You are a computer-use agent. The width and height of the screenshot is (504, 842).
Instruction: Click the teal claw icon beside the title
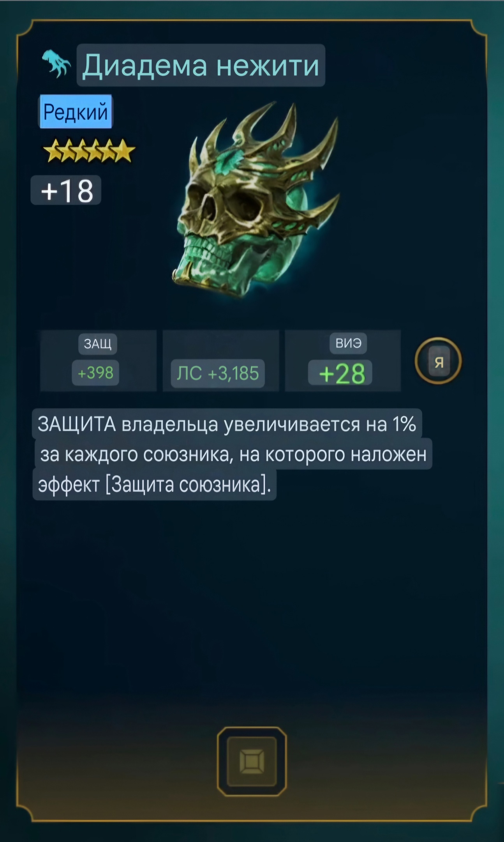click(x=56, y=63)
